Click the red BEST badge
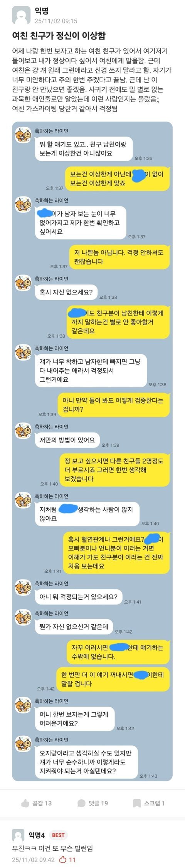 (x=58, y=835)
